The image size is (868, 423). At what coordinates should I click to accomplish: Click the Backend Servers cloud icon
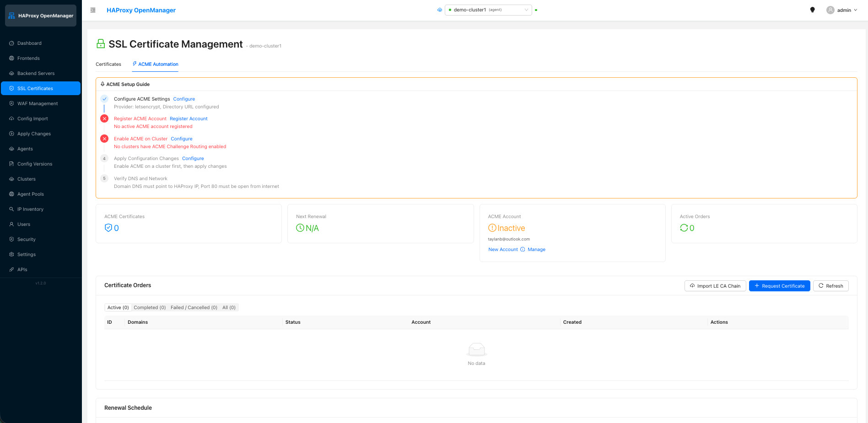tap(11, 73)
